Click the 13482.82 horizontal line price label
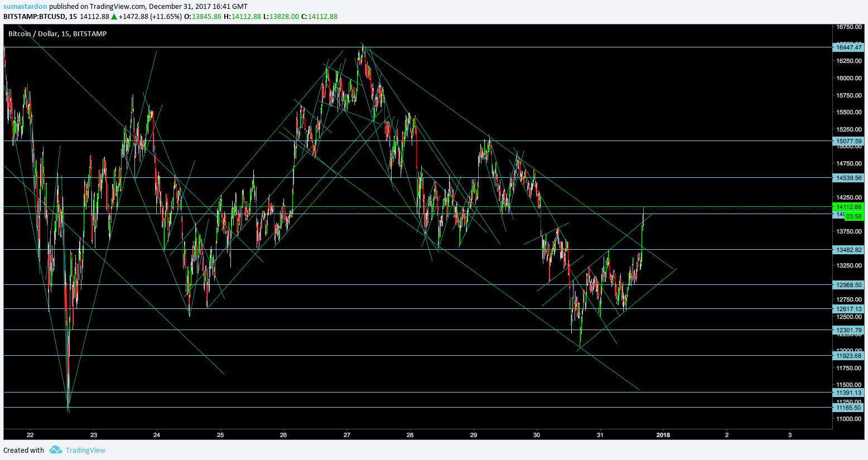 coord(848,250)
